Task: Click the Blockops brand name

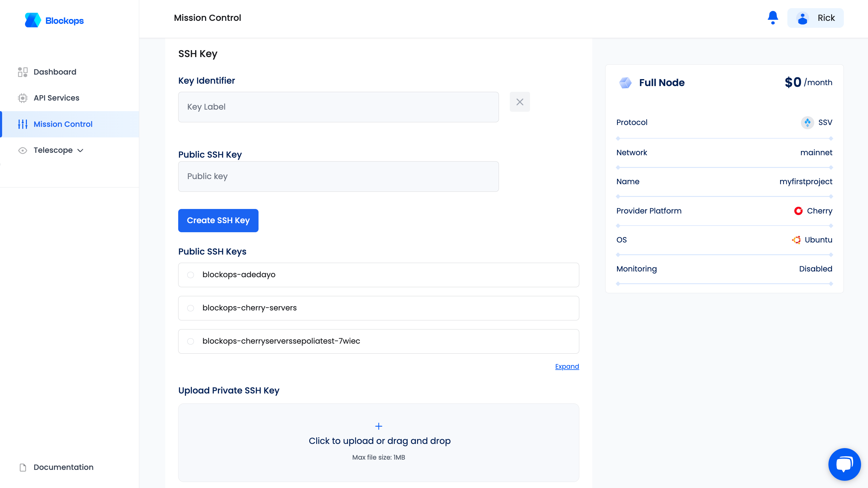Action: (64, 21)
